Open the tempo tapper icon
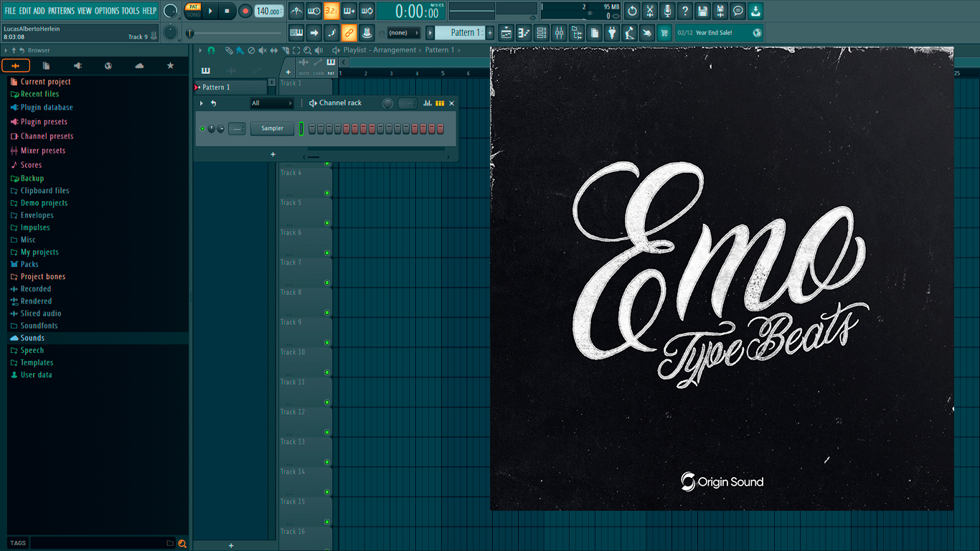 (x=629, y=32)
